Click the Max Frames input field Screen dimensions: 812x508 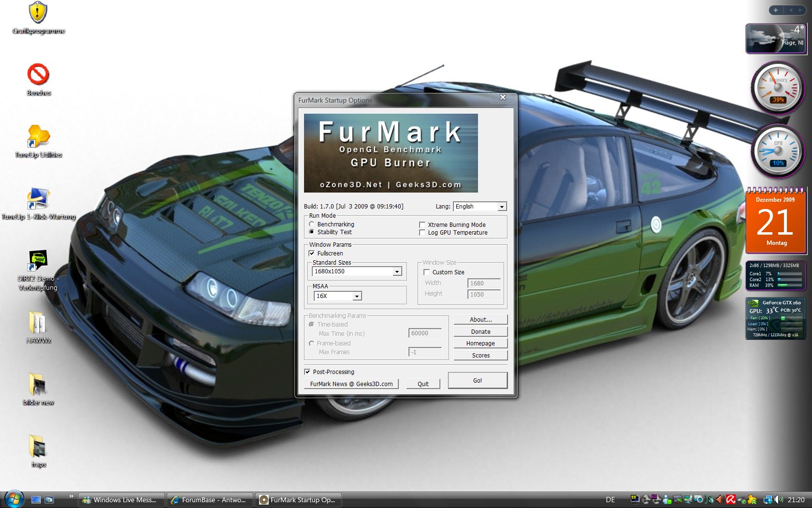click(425, 352)
